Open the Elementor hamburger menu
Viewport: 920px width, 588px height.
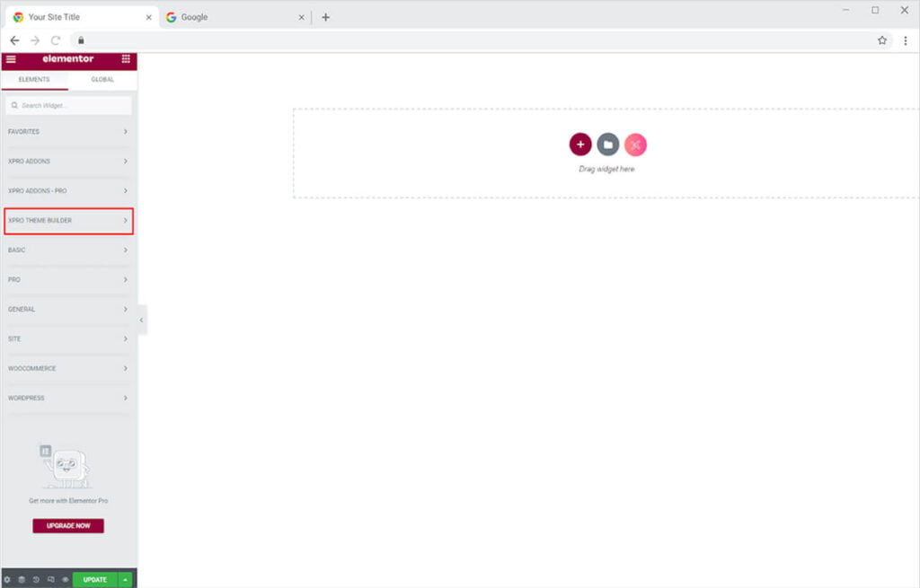[11, 59]
